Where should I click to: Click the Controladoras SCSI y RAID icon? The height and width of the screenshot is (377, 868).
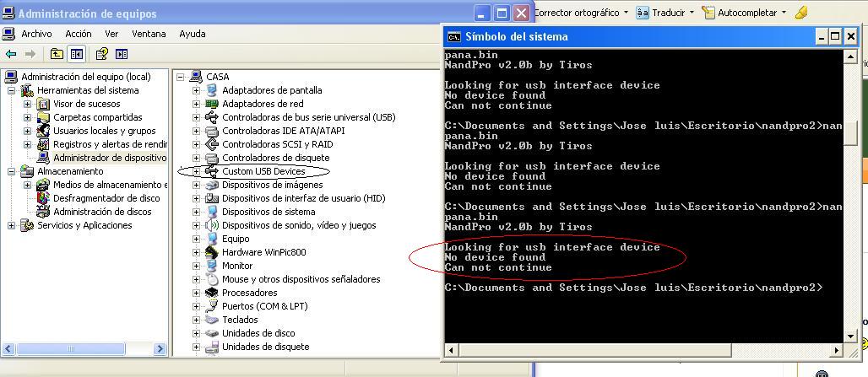pyautogui.click(x=211, y=144)
